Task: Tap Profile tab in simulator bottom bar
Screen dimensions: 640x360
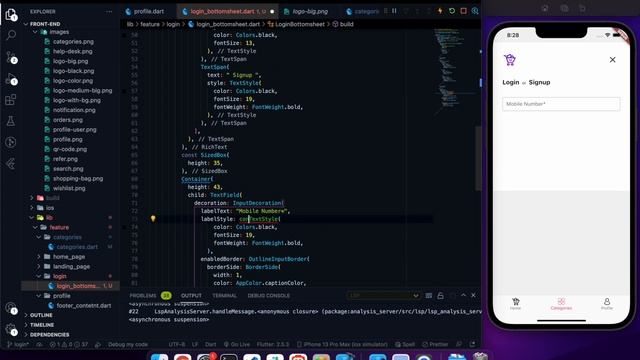Action: point(607,304)
